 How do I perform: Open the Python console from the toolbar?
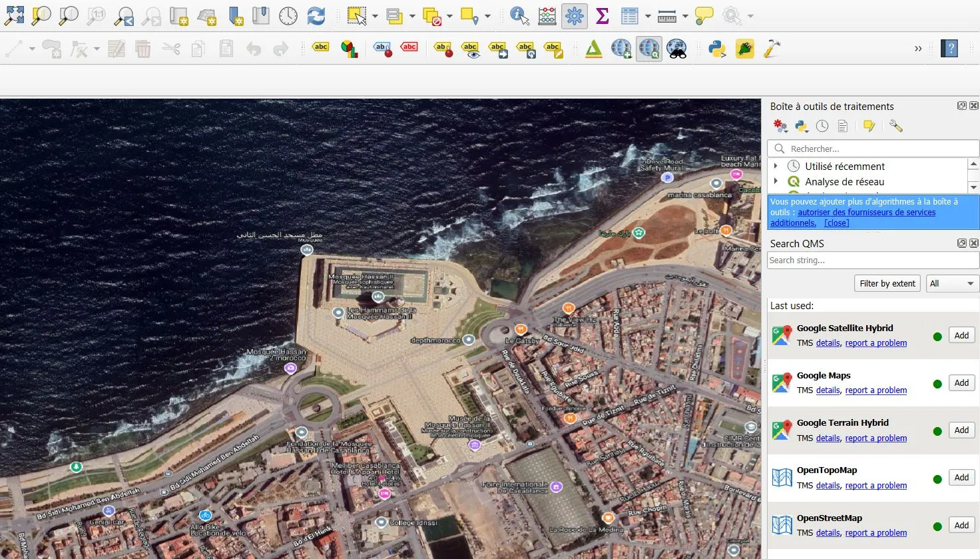click(x=717, y=48)
